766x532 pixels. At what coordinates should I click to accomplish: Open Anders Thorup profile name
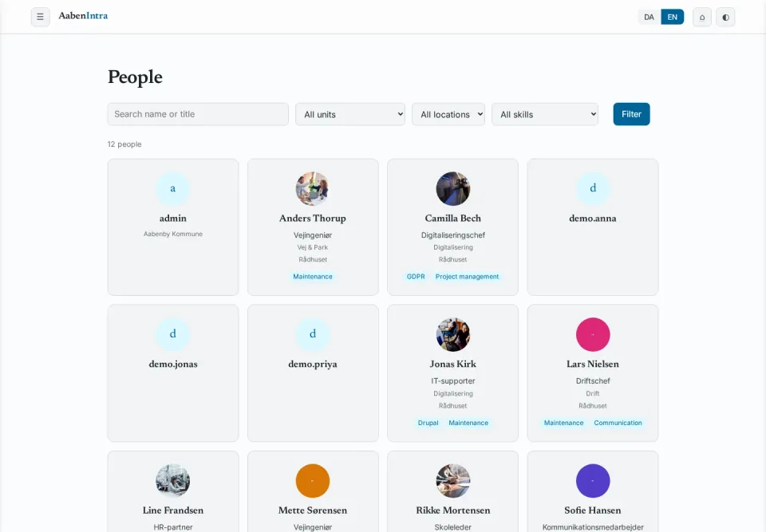(313, 219)
